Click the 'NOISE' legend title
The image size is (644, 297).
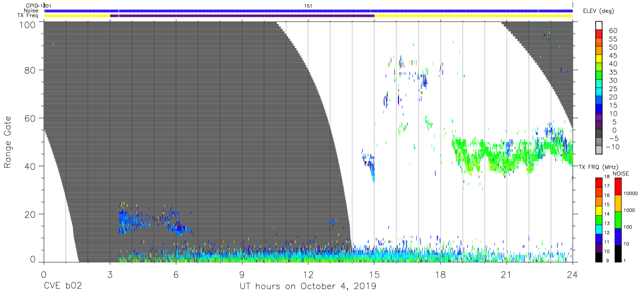(x=620, y=174)
